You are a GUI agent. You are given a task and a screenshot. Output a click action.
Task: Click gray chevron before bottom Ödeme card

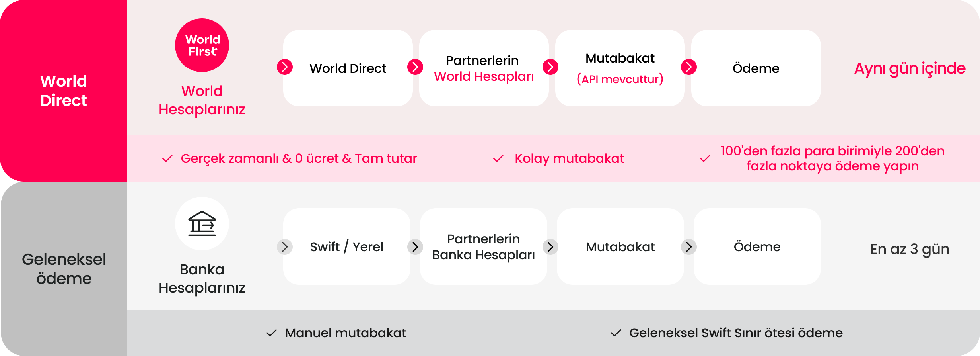(x=689, y=247)
